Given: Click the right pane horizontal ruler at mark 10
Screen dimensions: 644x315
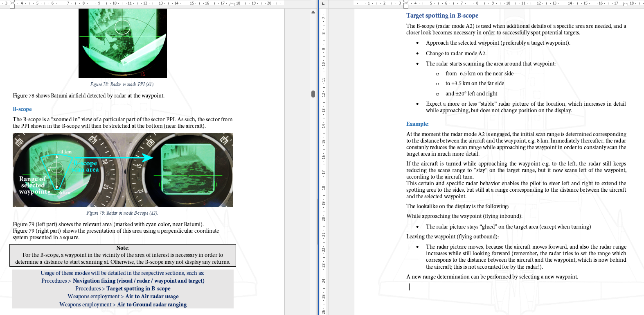Looking at the screenshot, I should [x=508, y=3].
